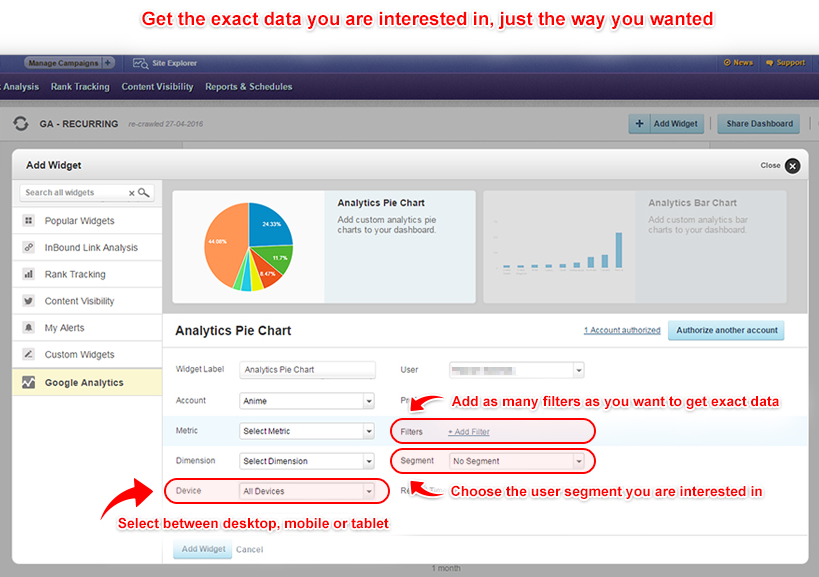
Task: Click the News link text
Action: click(x=743, y=63)
